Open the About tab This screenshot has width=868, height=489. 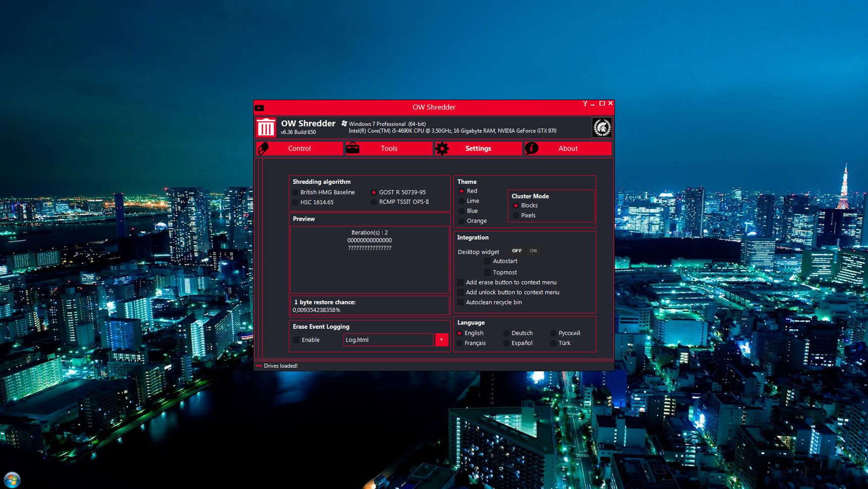point(568,149)
